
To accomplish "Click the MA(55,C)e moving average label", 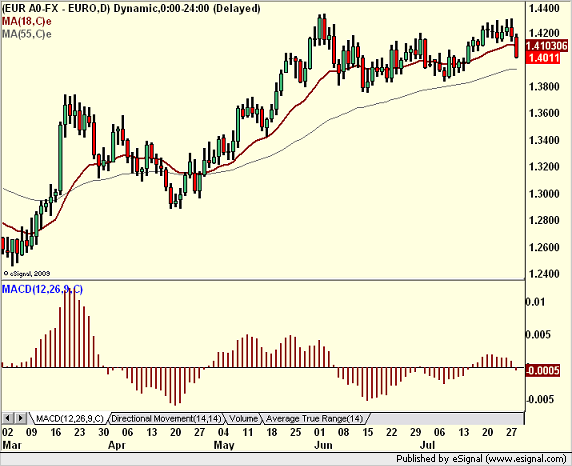I will [27, 34].
